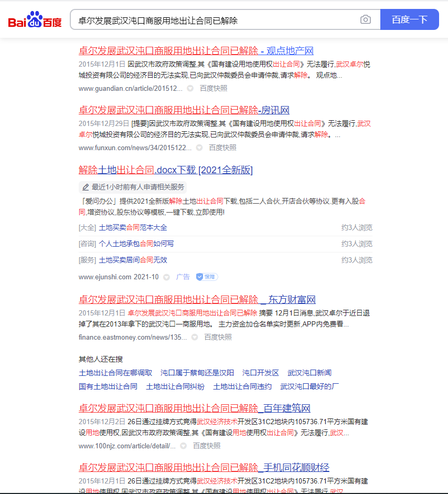Click www.guandian.cn/article URL text

click(130, 89)
